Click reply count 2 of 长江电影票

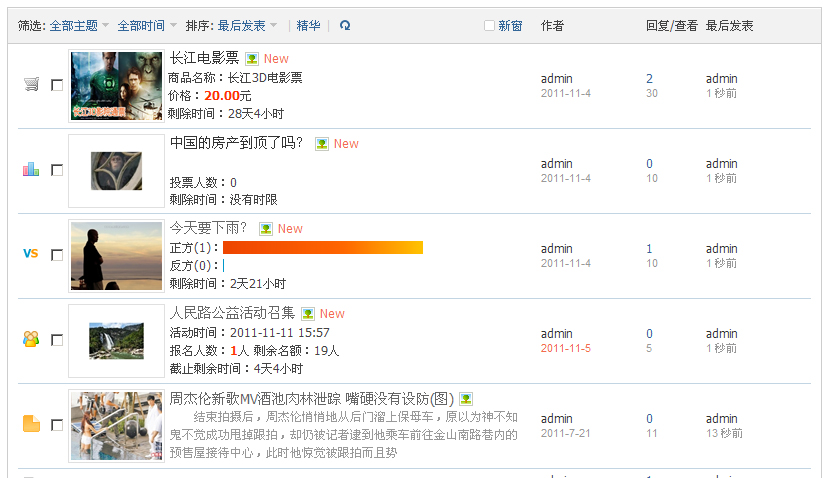[649, 79]
